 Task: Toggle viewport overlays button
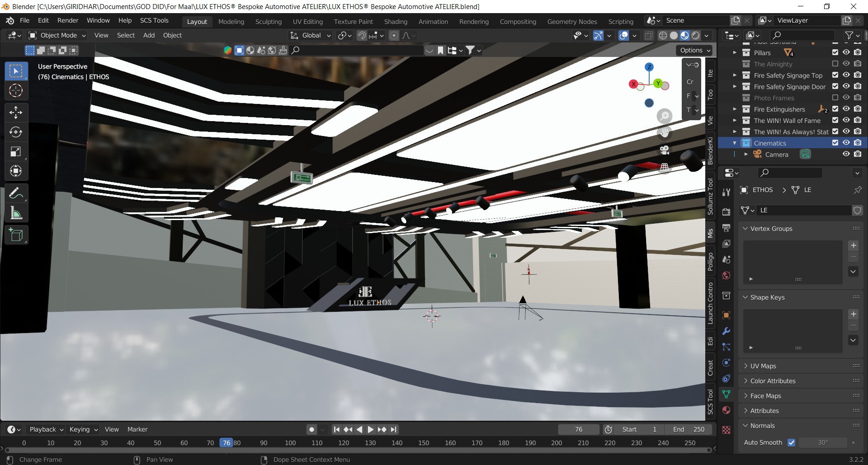[x=623, y=35]
